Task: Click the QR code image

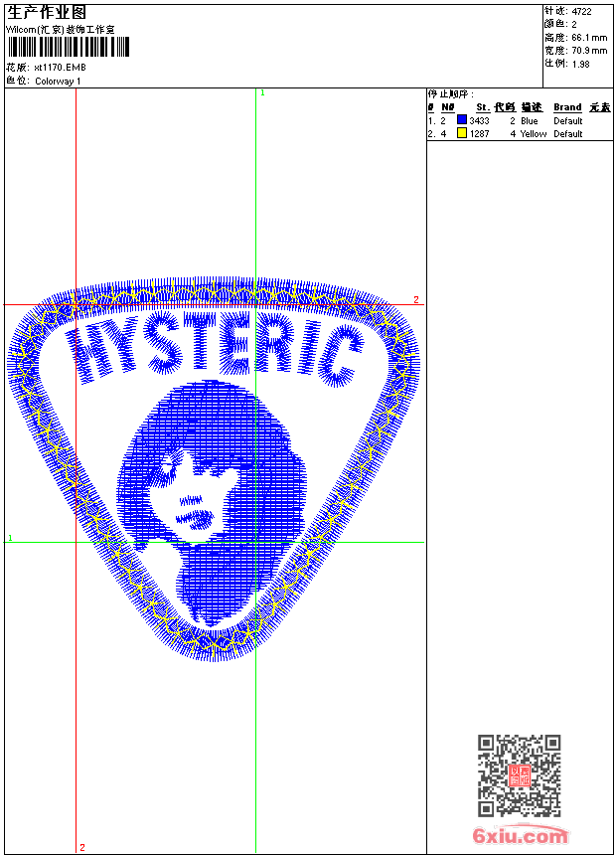Action: [519, 775]
